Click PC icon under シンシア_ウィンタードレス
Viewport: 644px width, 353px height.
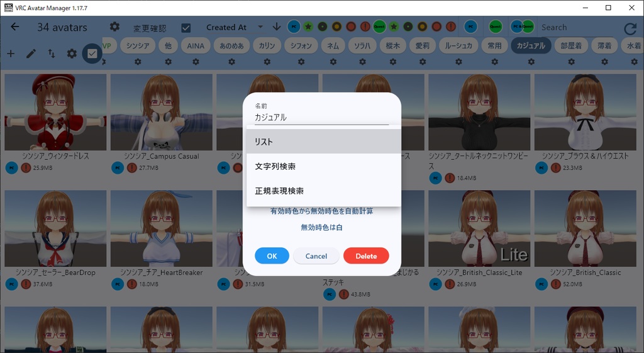pos(11,167)
